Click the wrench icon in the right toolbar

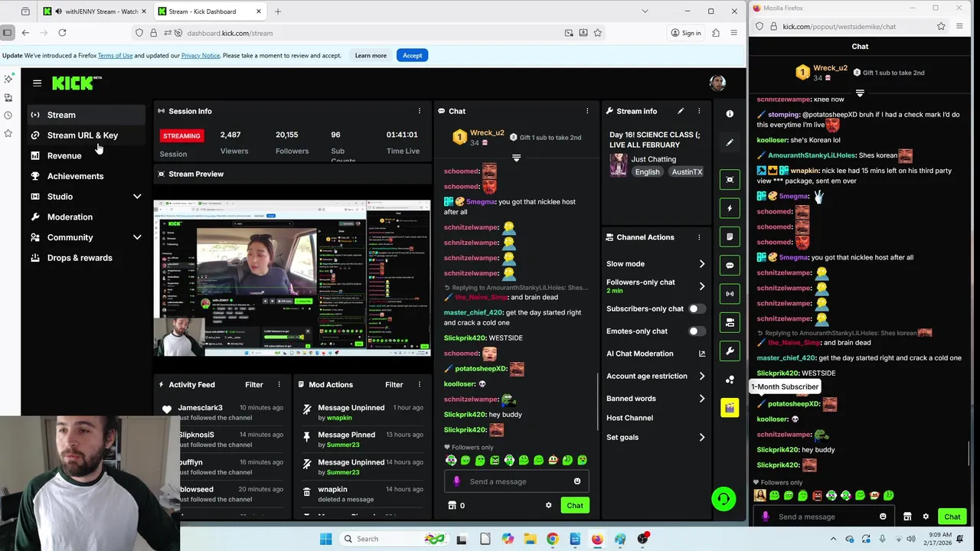point(730,351)
